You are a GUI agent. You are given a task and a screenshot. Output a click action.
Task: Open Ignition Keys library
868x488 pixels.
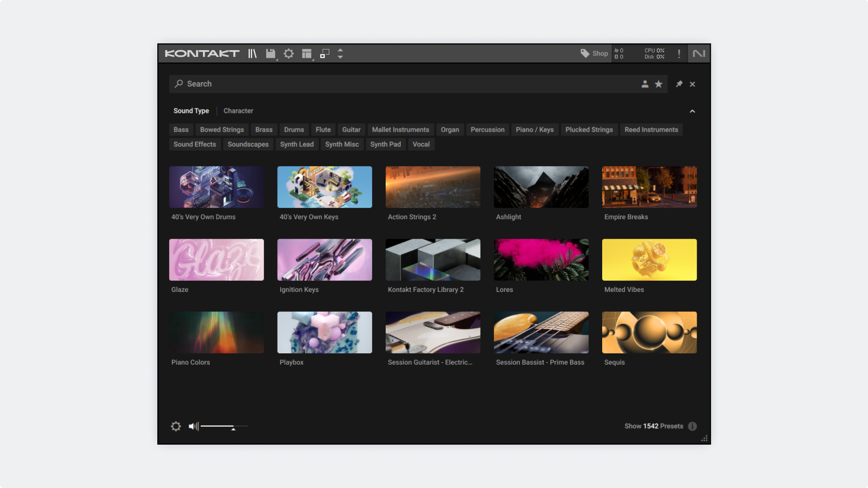[325, 260]
